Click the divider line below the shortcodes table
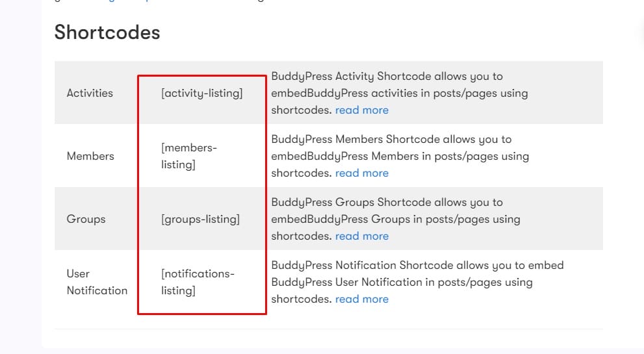 (x=328, y=329)
